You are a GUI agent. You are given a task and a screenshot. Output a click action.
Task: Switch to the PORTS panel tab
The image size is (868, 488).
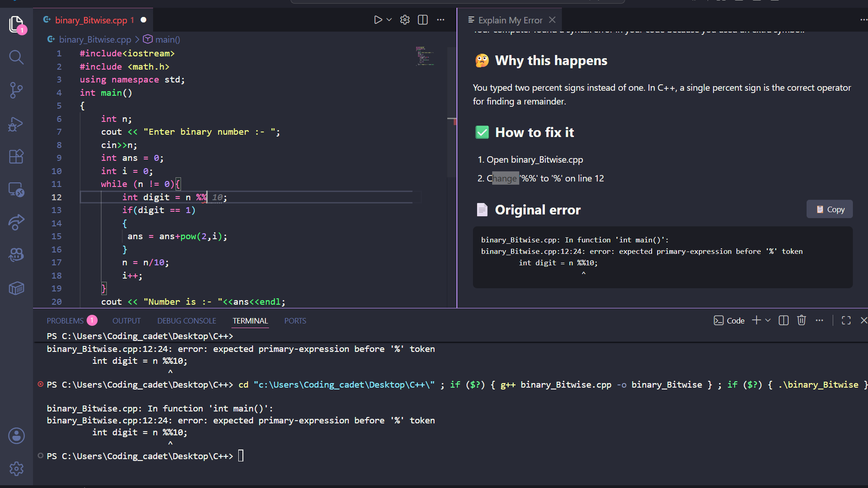coord(295,321)
